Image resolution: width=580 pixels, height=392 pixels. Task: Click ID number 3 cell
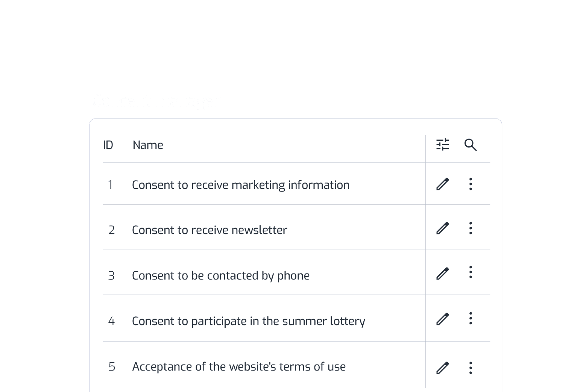[x=111, y=275]
